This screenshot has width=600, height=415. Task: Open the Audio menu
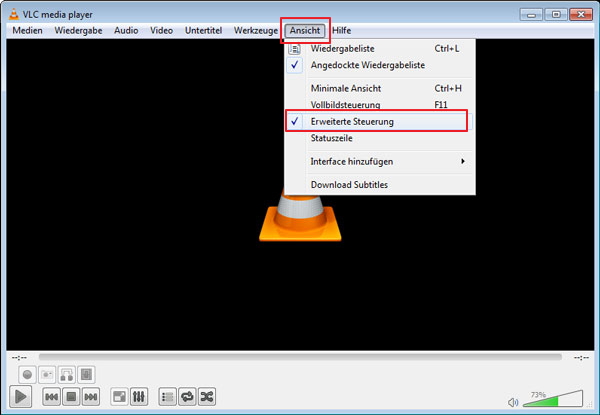pyautogui.click(x=126, y=31)
